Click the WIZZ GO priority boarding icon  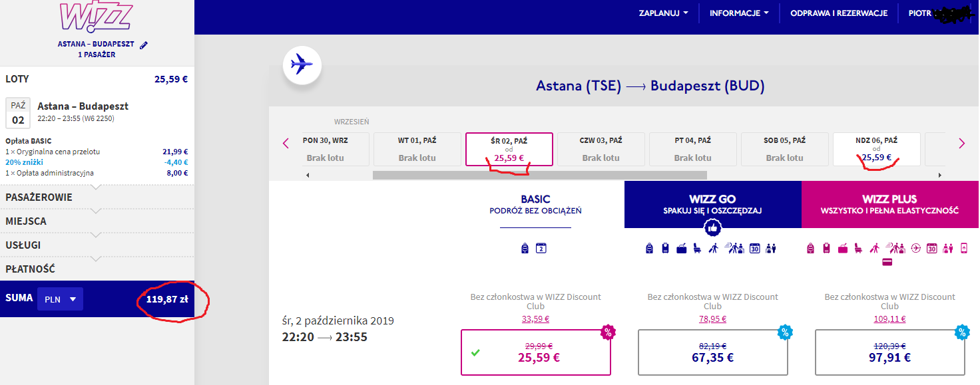[714, 248]
